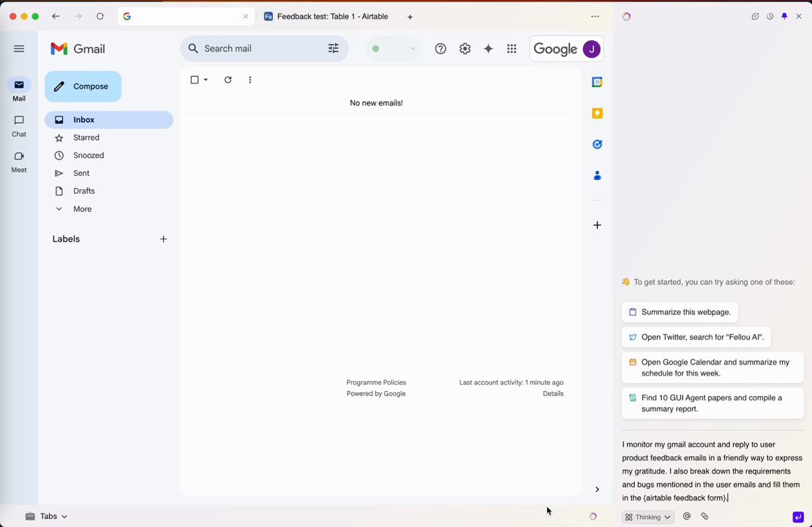Image resolution: width=812 pixels, height=527 pixels.
Task: Open browser three-dot overflow menu
Action: coord(595,17)
